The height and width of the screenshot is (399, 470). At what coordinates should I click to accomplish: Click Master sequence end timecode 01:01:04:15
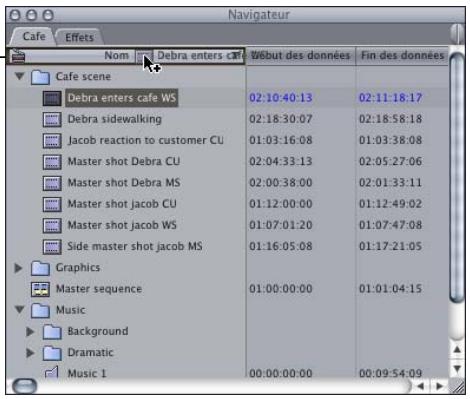coord(390,289)
